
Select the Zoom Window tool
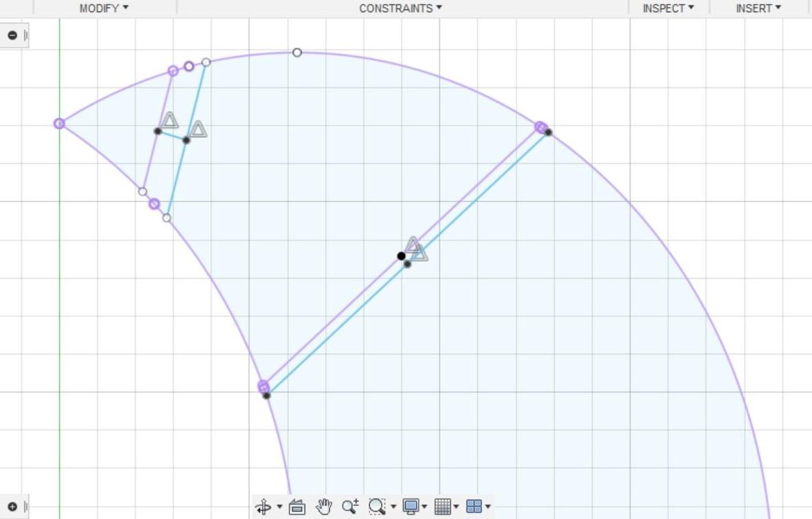tap(376, 506)
